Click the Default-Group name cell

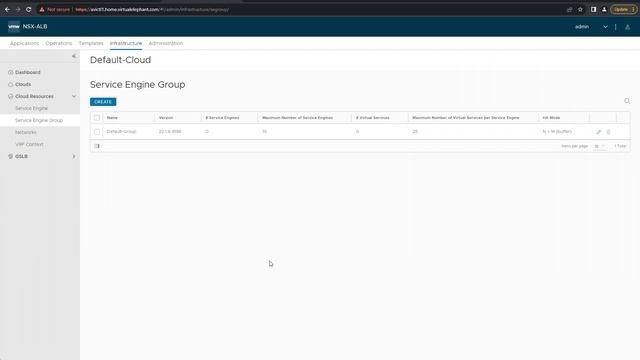click(121, 131)
